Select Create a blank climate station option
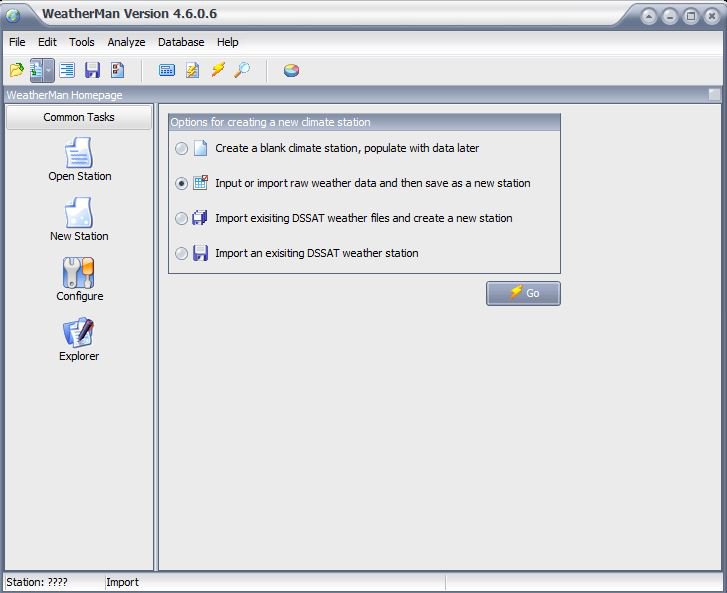Viewport: 727px width, 593px height. pyautogui.click(x=181, y=149)
